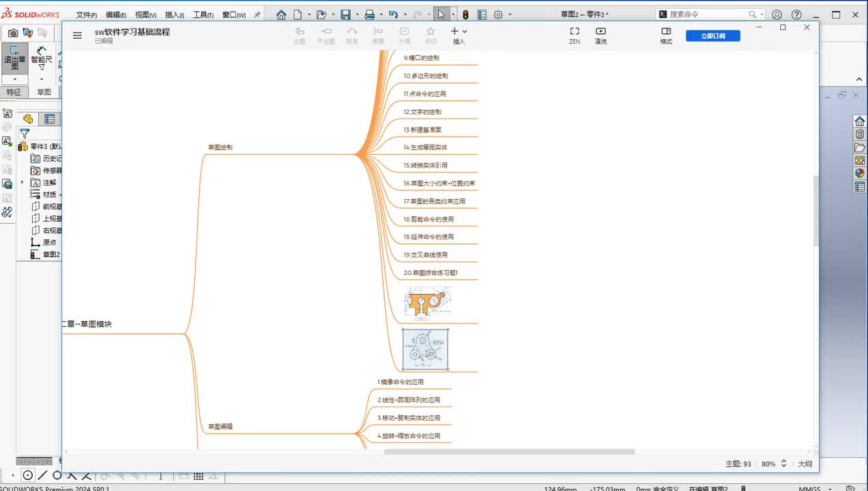This screenshot has width=868, height=491.
Task: Click the Exit Sketch (退出草图) button
Action: 14,58
